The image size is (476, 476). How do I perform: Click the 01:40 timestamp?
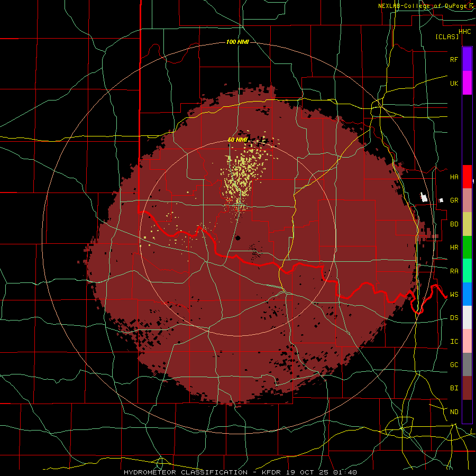pyautogui.click(x=345, y=472)
